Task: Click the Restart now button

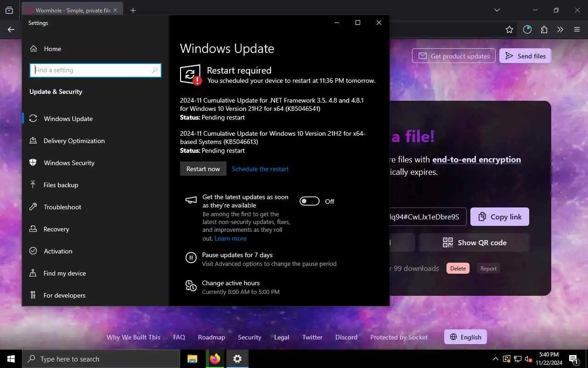Action: 203,169
